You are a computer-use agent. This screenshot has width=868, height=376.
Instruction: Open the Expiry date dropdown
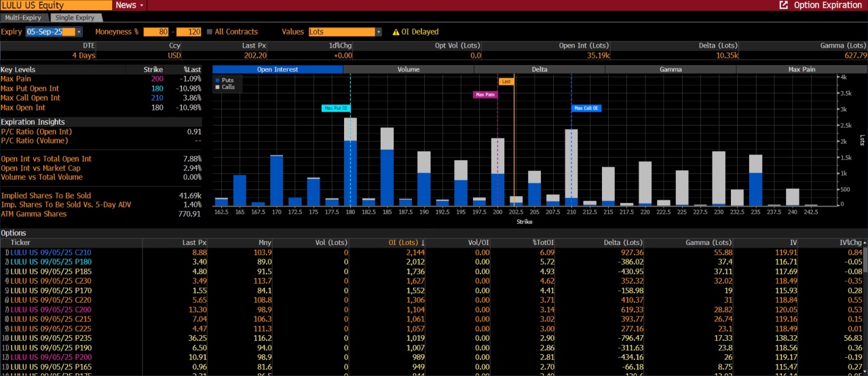pyautogui.click(x=79, y=32)
